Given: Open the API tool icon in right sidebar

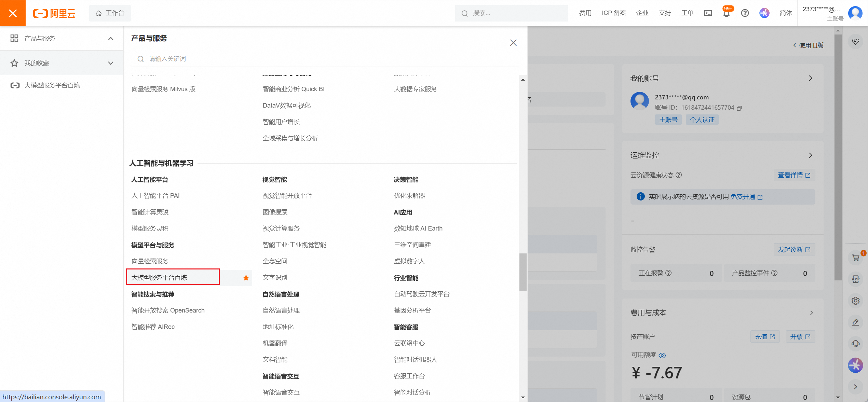Looking at the screenshot, I should pos(856,279).
